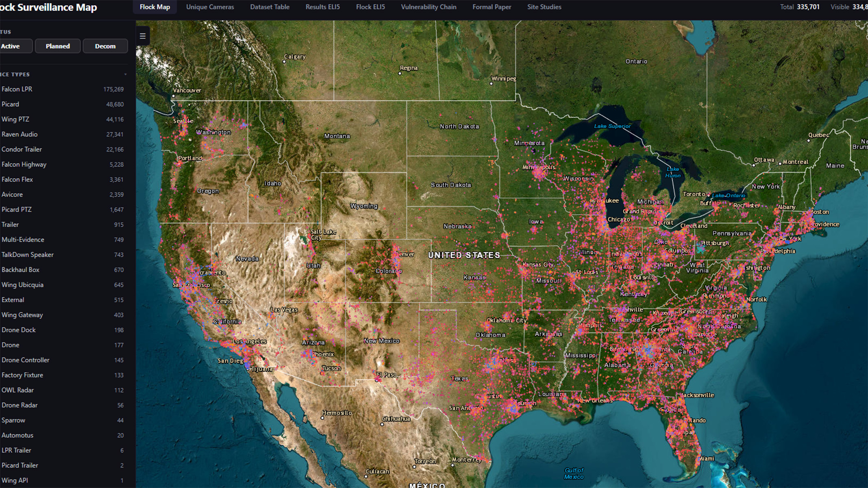Viewport: 868px width, 488px height.
Task: Collapse the device types section arrow
Action: point(125,74)
